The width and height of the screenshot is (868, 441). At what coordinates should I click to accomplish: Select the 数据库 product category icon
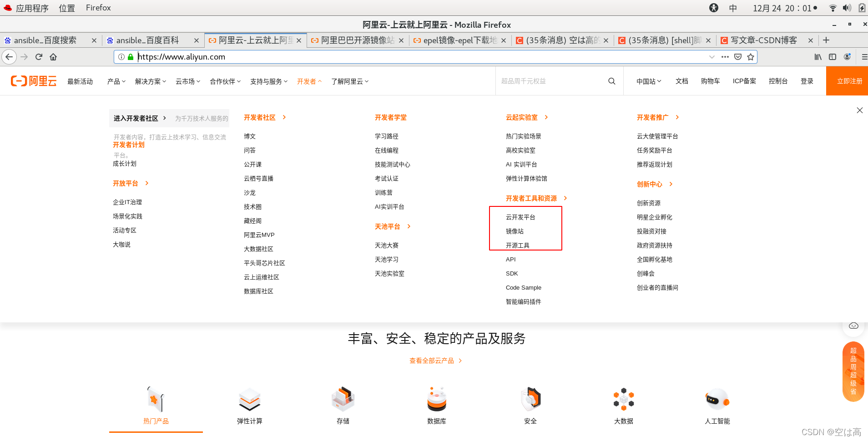437,400
